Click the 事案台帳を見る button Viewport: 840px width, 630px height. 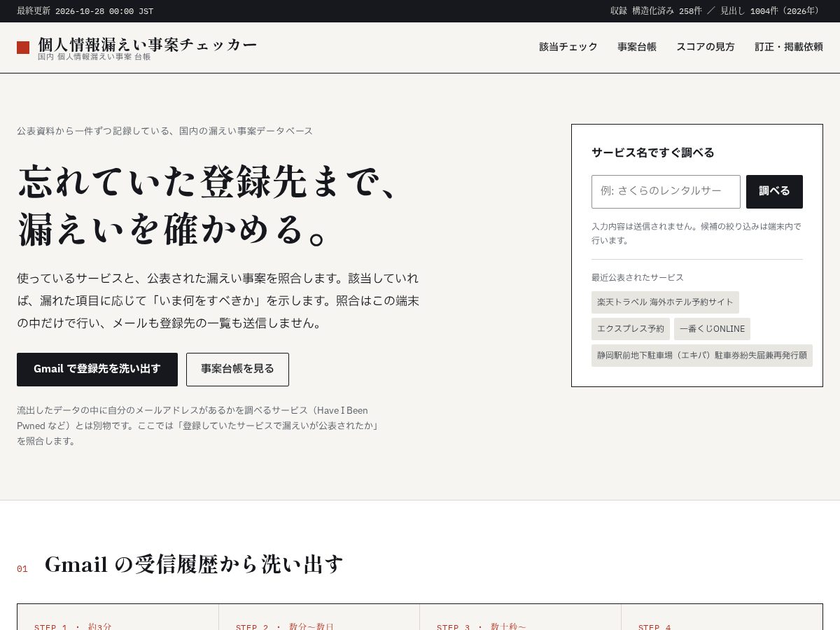pos(237,370)
